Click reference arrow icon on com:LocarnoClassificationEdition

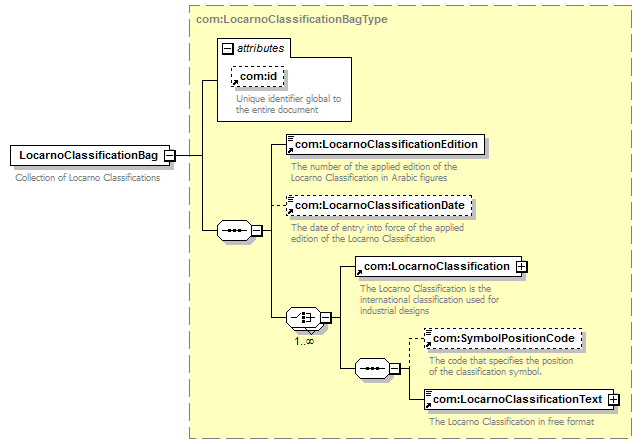tap(290, 140)
